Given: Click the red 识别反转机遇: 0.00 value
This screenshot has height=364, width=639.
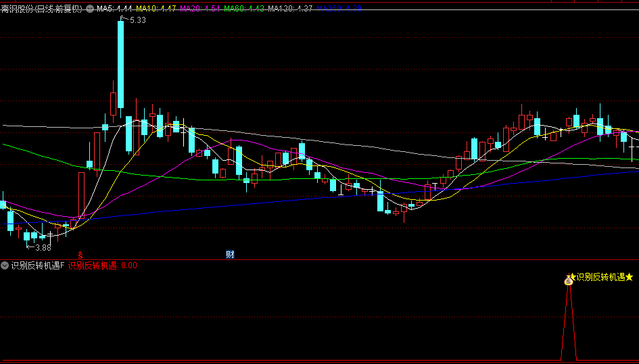Looking at the screenshot, I should tap(103, 265).
